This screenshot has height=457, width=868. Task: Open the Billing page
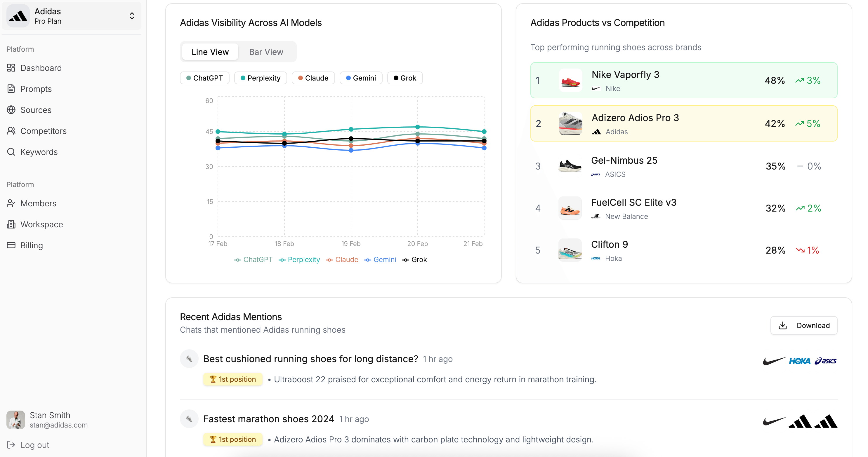31,245
